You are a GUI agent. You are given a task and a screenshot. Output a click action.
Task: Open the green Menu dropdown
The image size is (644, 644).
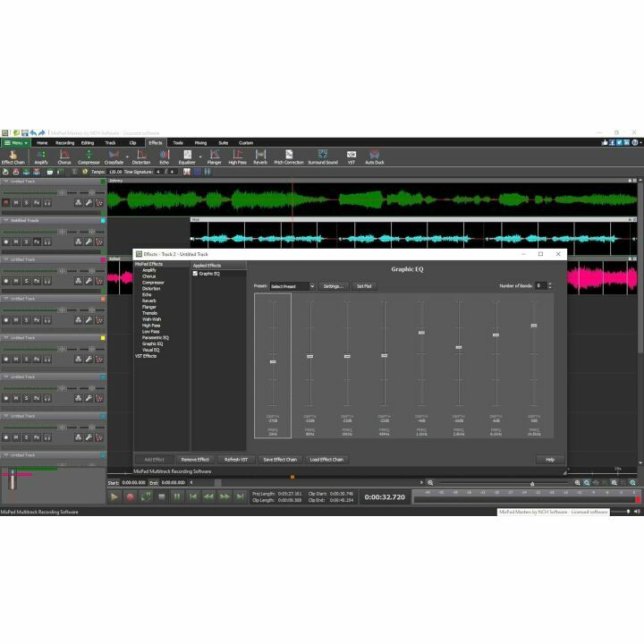pos(15,142)
